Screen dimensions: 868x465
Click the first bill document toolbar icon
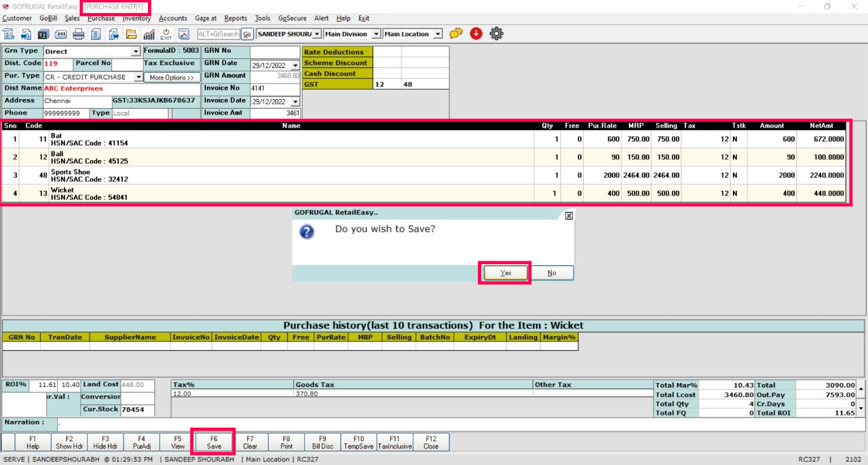8,34
